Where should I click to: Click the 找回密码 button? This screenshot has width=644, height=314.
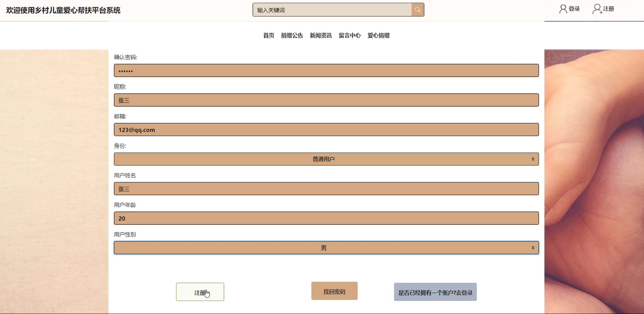pyautogui.click(x=334, y=291)
